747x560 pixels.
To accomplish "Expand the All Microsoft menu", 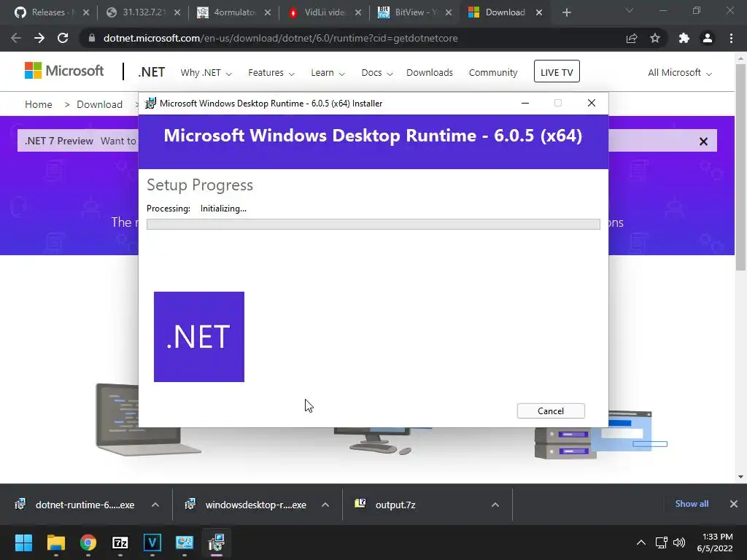I will click(680, 73).
